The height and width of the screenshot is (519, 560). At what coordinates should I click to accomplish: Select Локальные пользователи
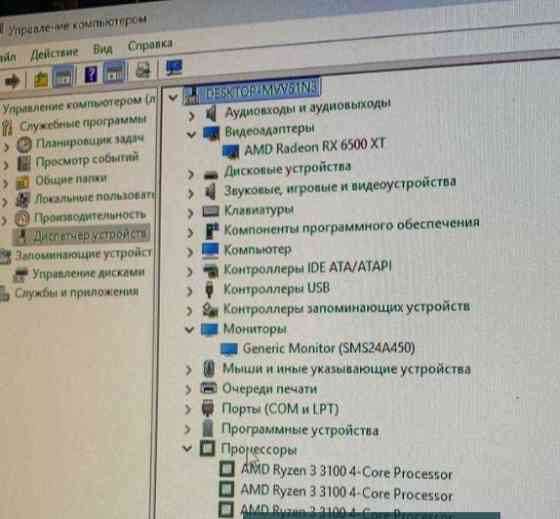[95, 198]
